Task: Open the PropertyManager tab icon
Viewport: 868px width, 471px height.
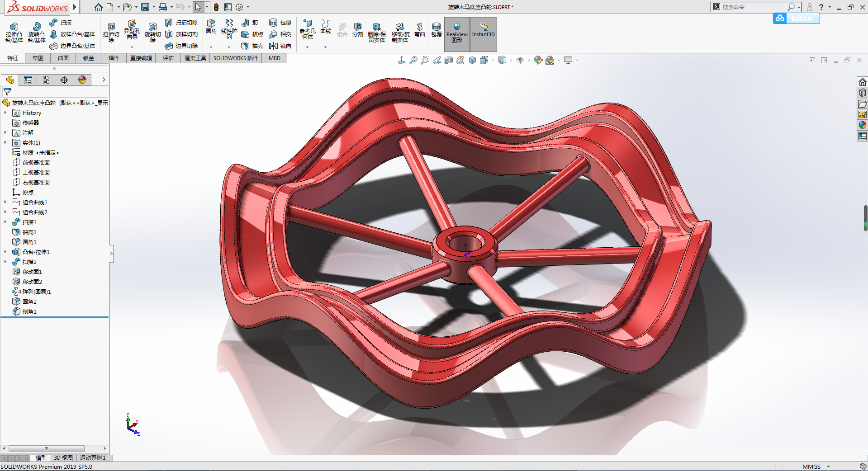Action: [28, 80]
